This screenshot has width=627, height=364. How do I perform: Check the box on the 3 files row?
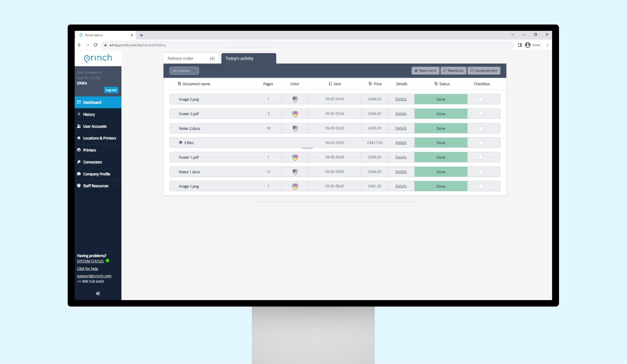coord(481,143)
